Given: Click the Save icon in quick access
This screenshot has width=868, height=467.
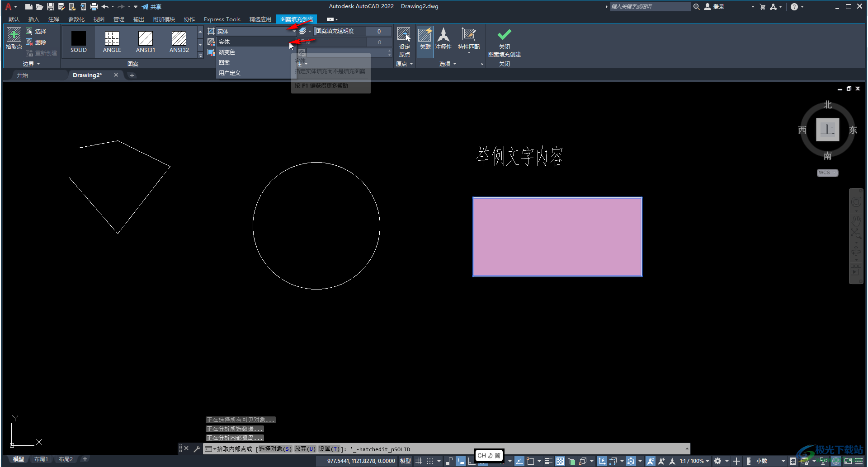Looking at the screenshot, I should pos(50,7).
